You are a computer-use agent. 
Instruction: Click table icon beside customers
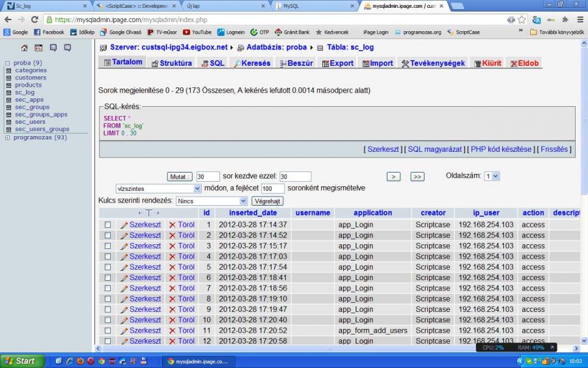pos(8,78)
